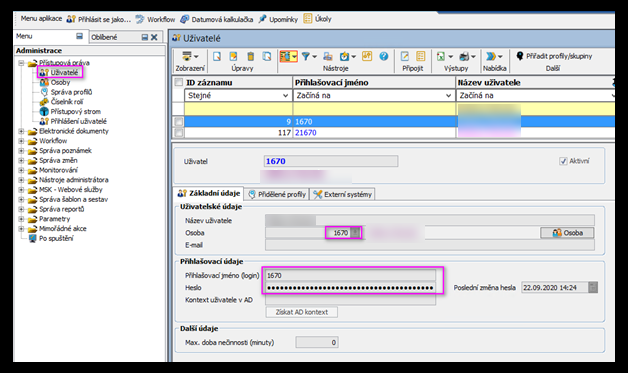Open the Excel export dropdown arrow
The image size is (628, 373).
click(x=450, y=57)
